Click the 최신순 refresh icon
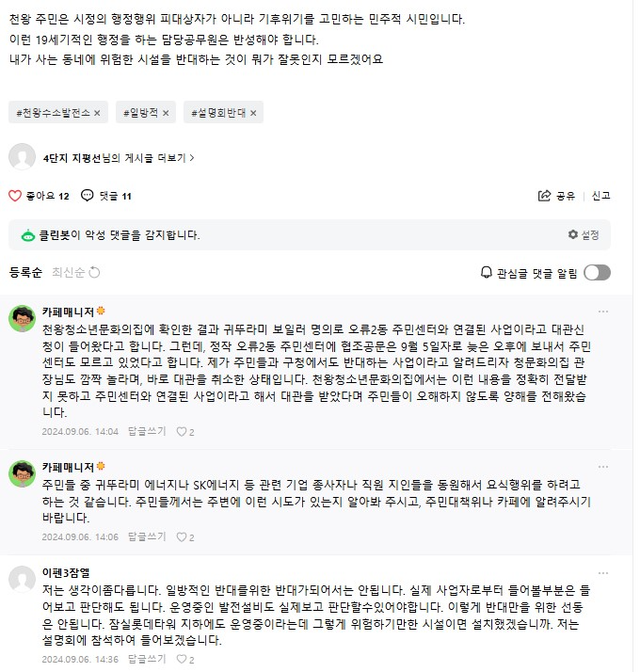The image size is (640, 672). (94, 273)
